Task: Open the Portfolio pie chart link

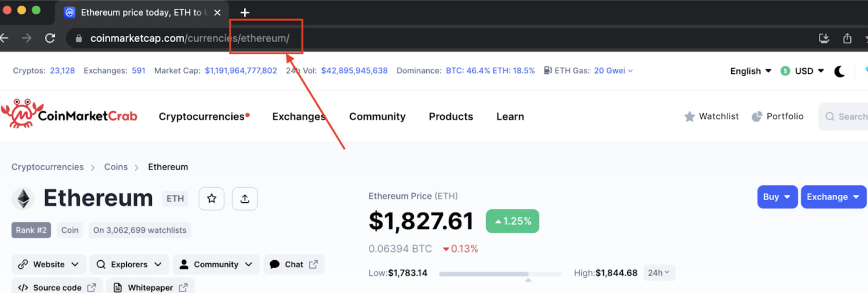Action: [777, 116]
